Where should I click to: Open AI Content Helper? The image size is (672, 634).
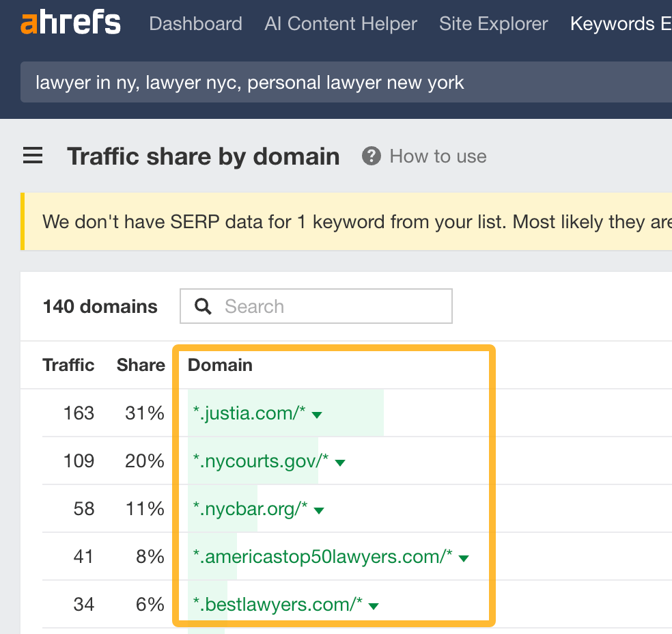[340, 23]
